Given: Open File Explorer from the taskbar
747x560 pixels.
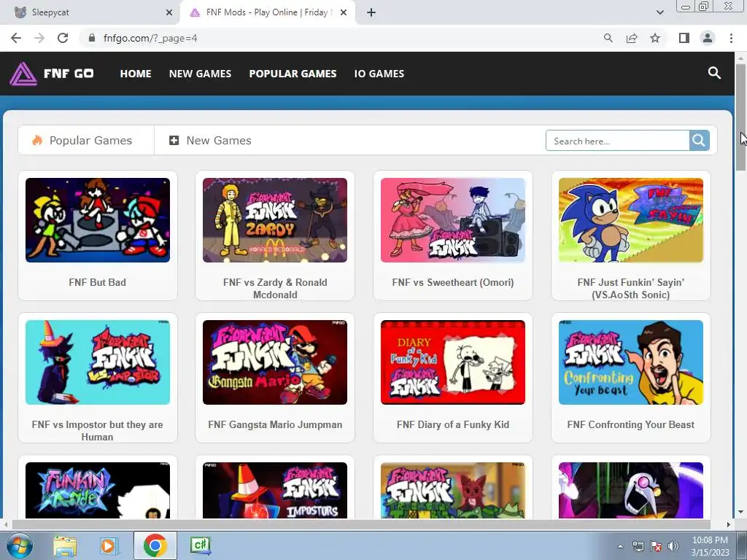Looking at the screenshot, I should pos(65,546).
